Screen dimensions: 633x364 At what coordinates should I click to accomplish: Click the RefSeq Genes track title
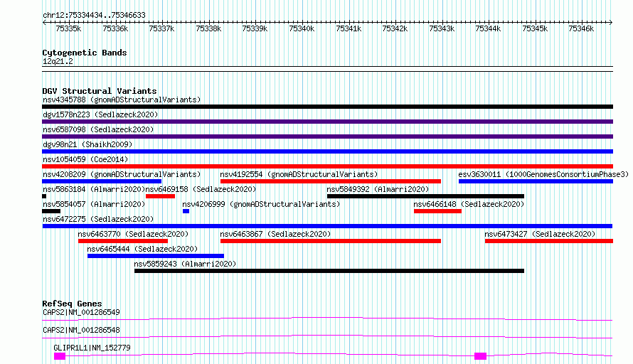pos(73,304)
